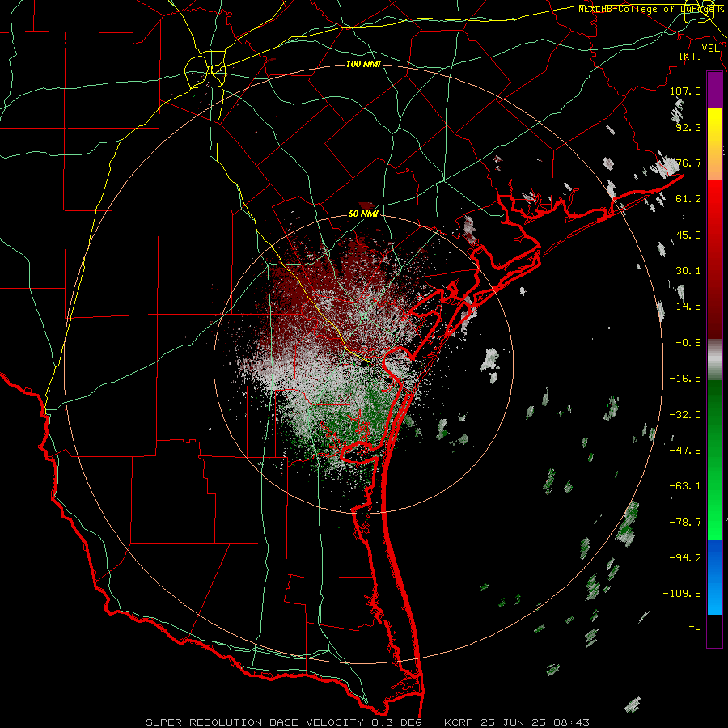The height and width of the screenshot is (728, 728).
Task: Click the VEL legend title
Action: click(x=710, y=49)
